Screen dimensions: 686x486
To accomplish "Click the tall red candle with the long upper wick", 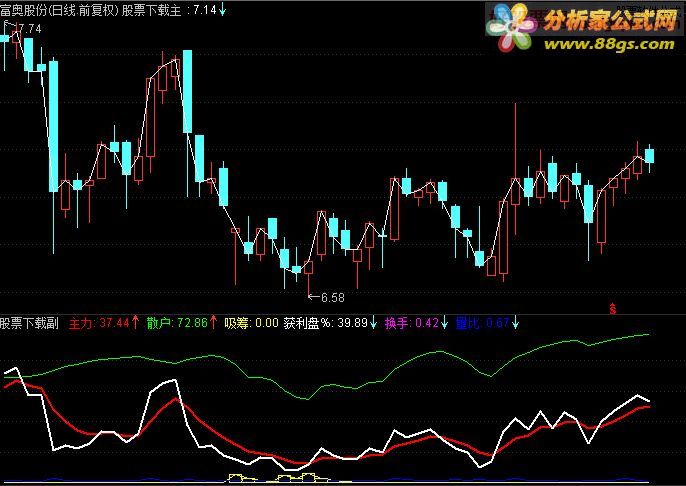I will [x=516, y=191].
